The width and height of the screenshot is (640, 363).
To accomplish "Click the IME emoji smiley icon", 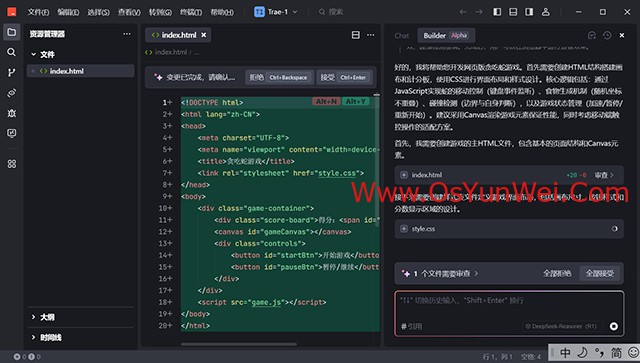I will (633, 352).
